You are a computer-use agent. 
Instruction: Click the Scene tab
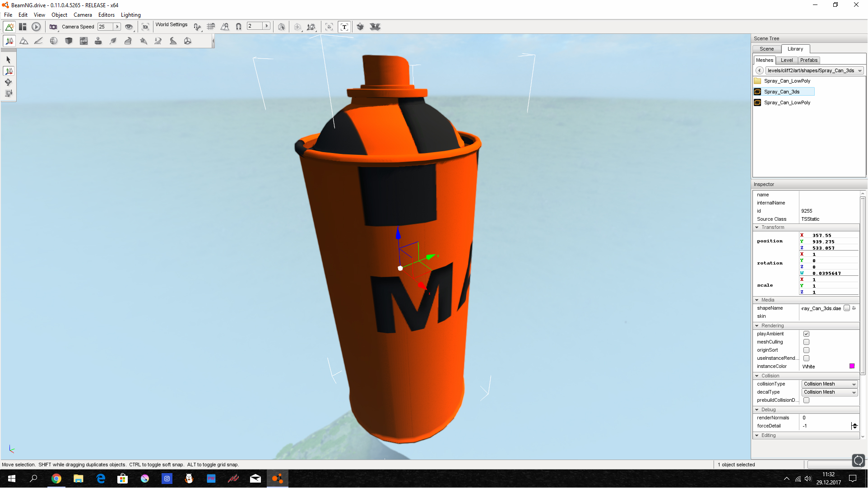pos(766,49)
